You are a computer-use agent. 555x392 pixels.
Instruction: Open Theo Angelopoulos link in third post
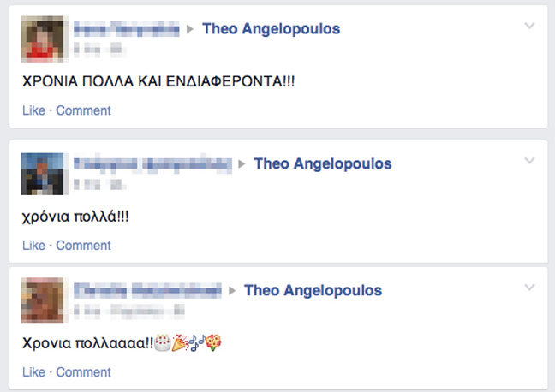point(313,290)
